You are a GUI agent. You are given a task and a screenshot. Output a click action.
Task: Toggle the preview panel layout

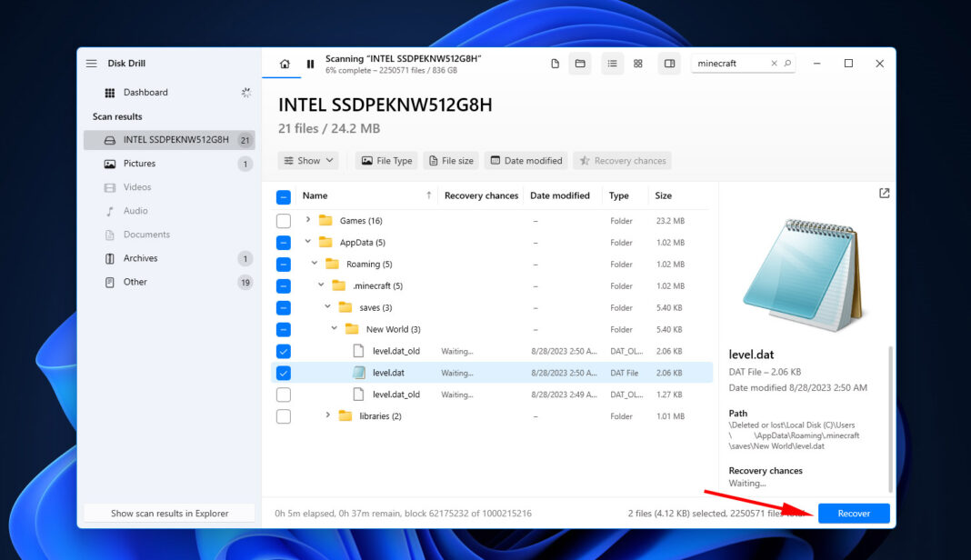point(669,64)
